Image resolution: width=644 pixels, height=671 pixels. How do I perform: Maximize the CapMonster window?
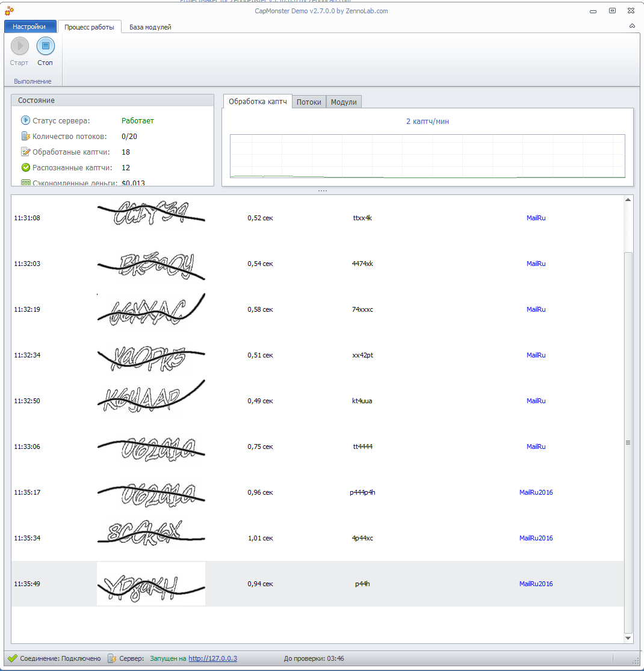coord(612,11)
